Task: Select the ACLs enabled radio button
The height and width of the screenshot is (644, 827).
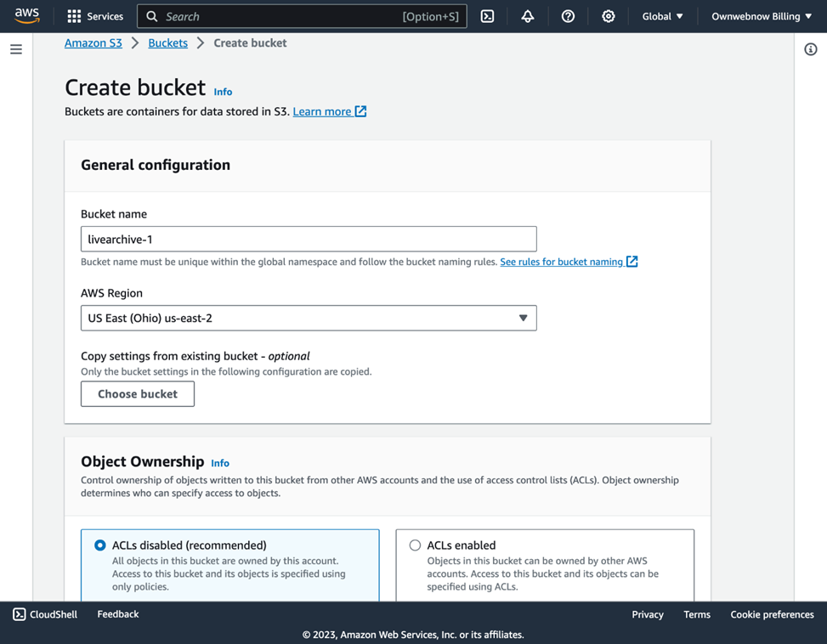Action: pyautogui.click(x=415, y=545)
